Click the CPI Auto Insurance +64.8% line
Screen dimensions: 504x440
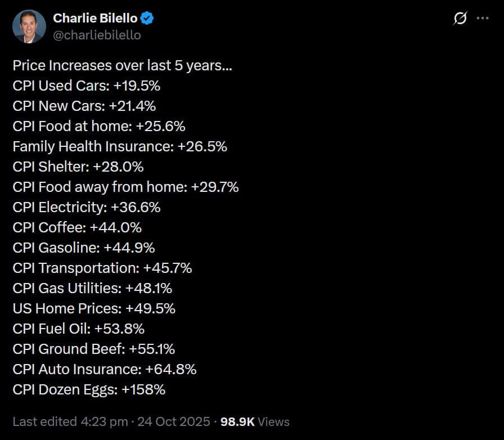pyautogui.click(x=105, y=369)
